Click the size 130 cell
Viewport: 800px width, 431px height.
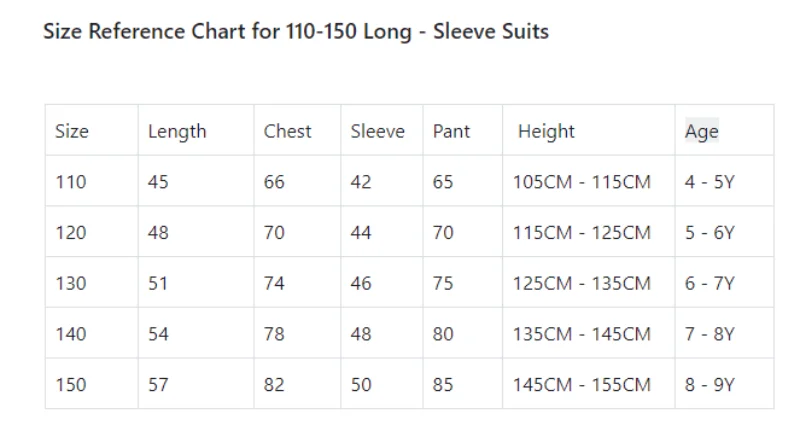tap(71, 283)
